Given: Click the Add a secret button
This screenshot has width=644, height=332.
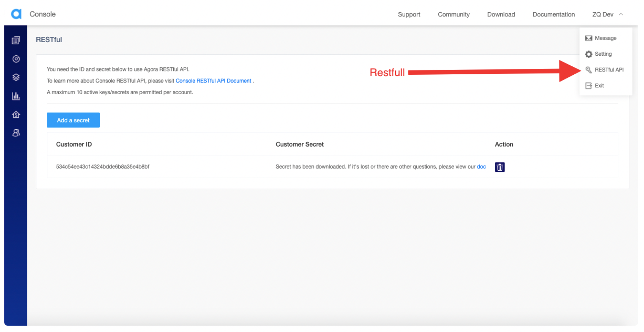Looking at the screenshot, I should point(73,120).
